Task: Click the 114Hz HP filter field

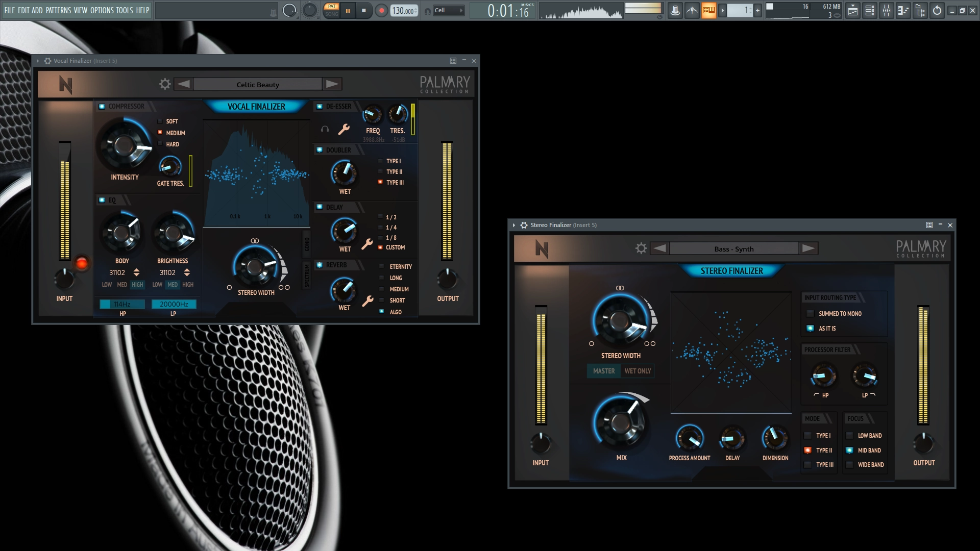Action: pos(122,304)
